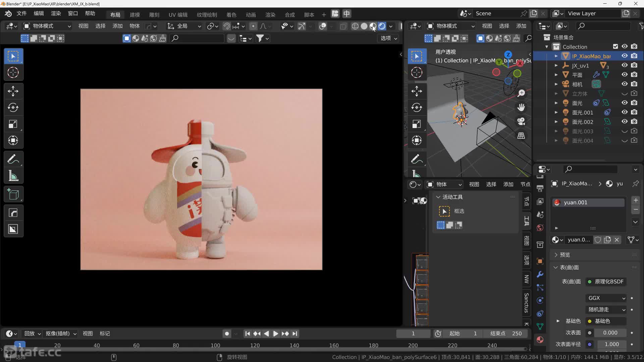Switch to solid viewport shading
This screenshot has width=644, height=362.
[364, 26]
